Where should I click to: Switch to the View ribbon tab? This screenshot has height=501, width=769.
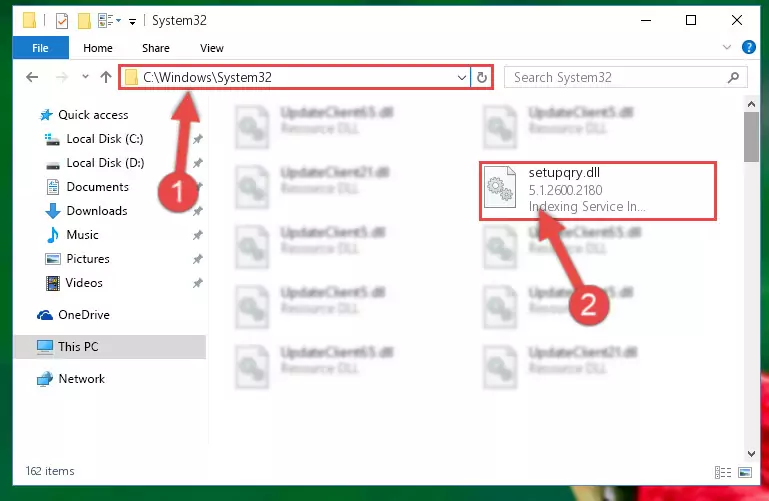coord(211,48)
